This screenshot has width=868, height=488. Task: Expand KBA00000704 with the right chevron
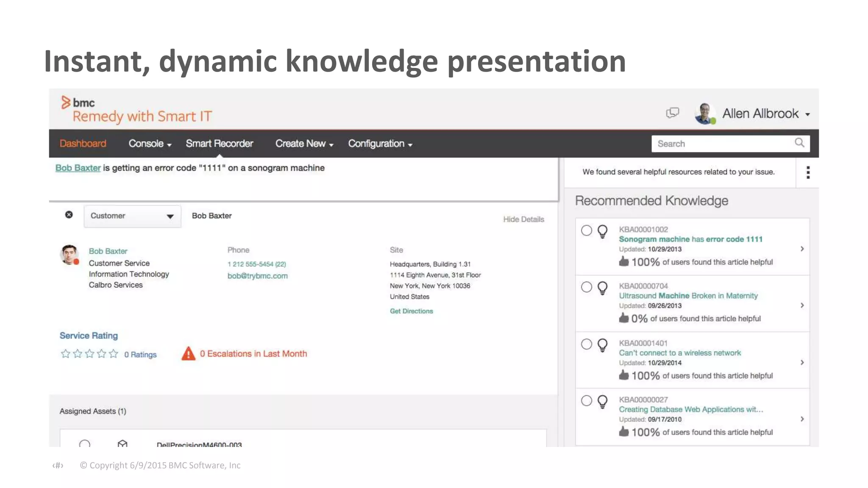tap(802, 305)
